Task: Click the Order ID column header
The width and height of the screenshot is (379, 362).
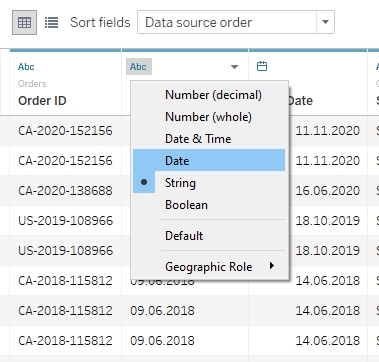Action: 42,101
